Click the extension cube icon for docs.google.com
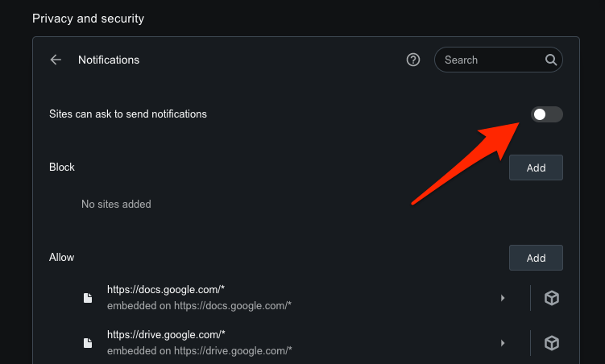The width and height of the screenshot is (605, 364). pos(552,298)
